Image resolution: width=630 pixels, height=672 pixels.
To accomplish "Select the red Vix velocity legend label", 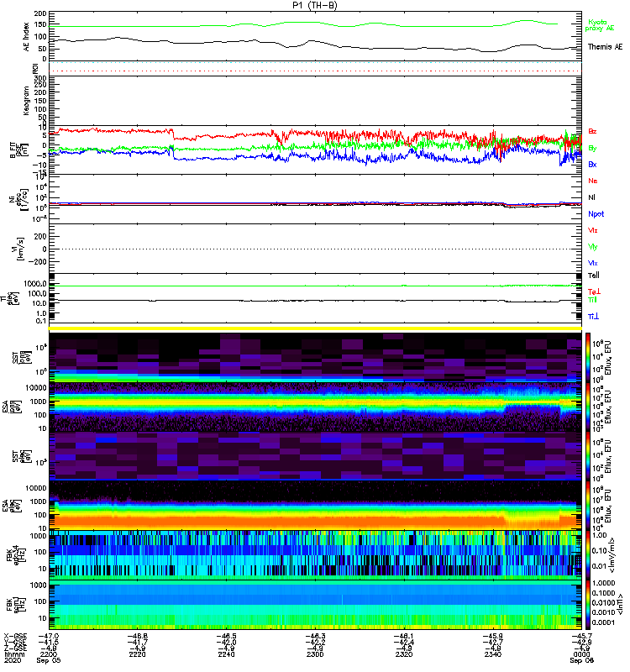I will tap(593, 230).
